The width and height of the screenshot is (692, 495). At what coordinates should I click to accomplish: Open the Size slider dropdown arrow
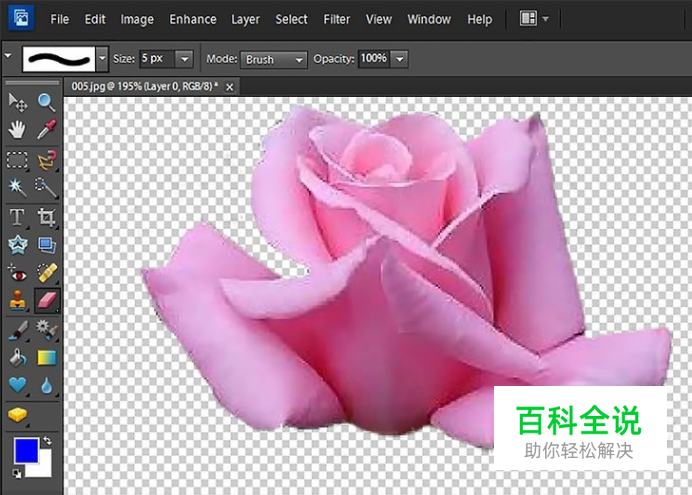click(x=184, y=59)
